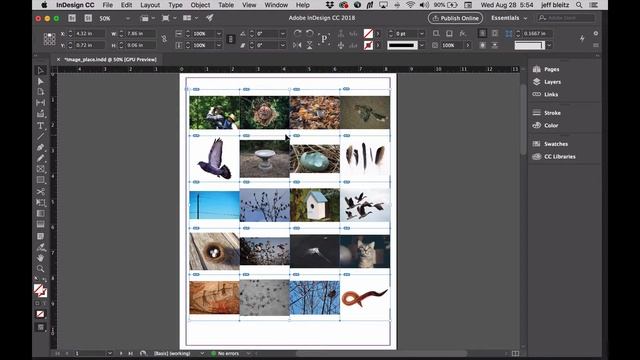Screen dimensions: 640x360
Task: Select the Eyedropper tool
Action: [40, 247]
